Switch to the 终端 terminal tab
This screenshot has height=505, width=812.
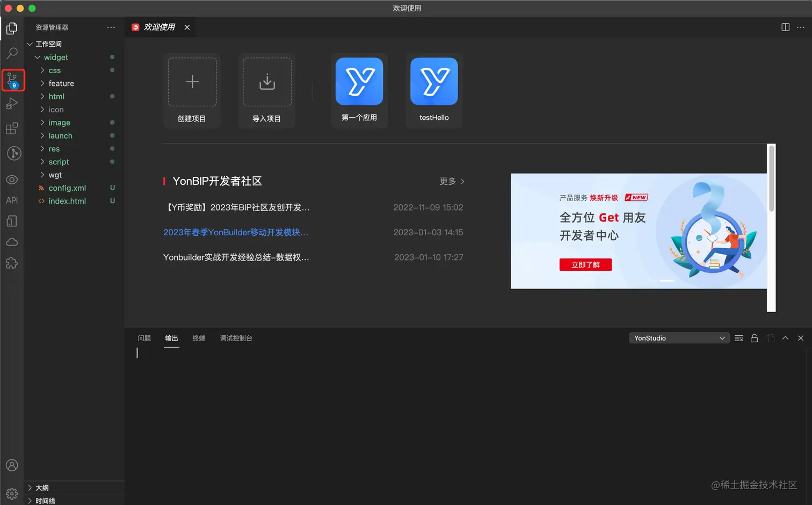pyautogui.click(x=199, y=338)
